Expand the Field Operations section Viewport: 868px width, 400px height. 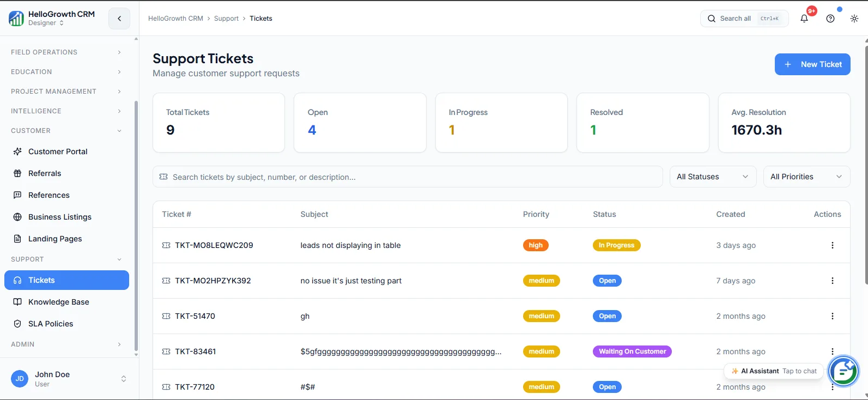(x=66, y=52)
